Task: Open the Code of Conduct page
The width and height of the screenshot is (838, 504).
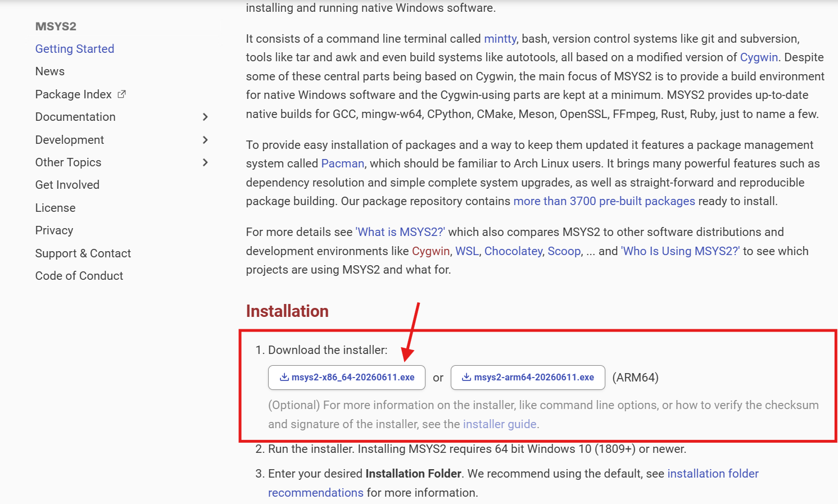Action: point(79,276)
